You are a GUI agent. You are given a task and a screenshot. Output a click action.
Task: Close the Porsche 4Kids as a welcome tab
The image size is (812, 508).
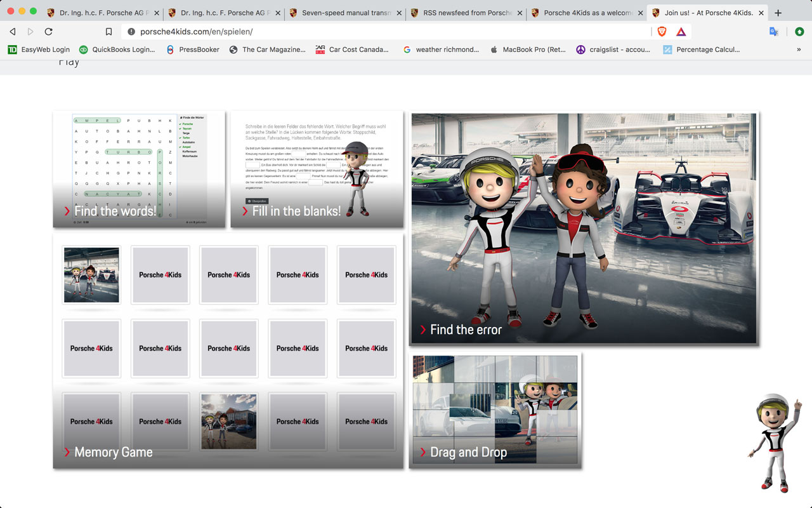pyautogui.click(x=641, y=13)
